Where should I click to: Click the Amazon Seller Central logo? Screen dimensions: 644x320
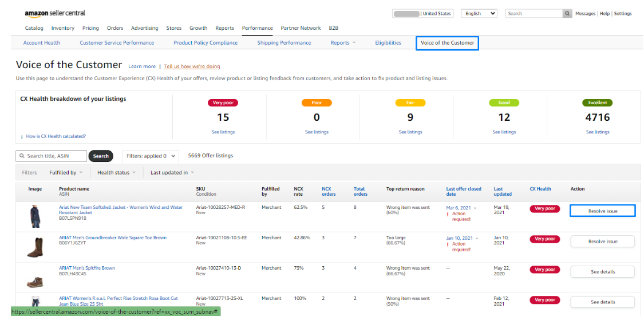56,13
